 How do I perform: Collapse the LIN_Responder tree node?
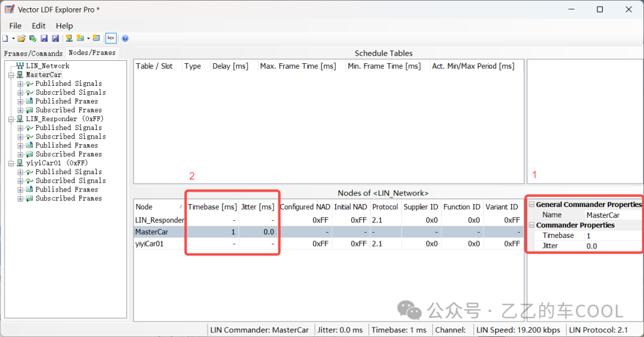pyautogui.click(x=11, y=119)
